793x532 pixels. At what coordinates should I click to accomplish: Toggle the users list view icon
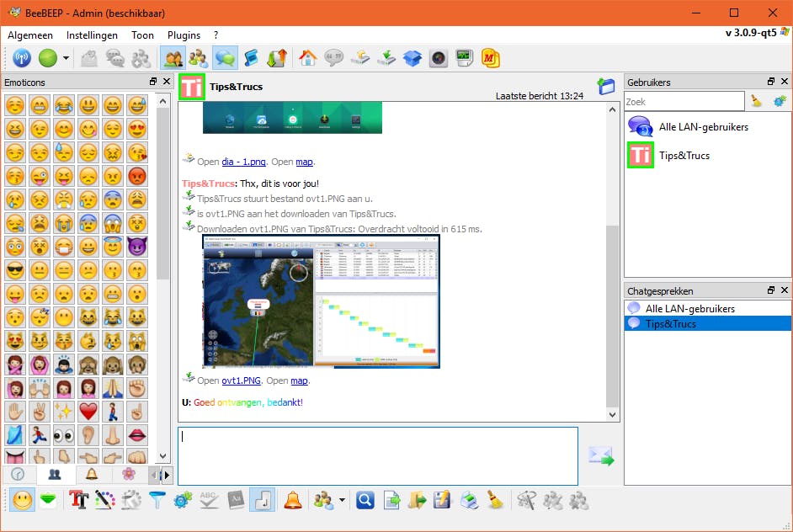pos(173,58)
